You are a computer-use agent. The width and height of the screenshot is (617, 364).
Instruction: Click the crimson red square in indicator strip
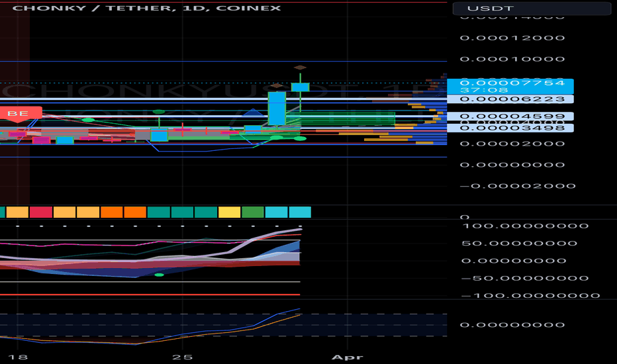[41, 212]
